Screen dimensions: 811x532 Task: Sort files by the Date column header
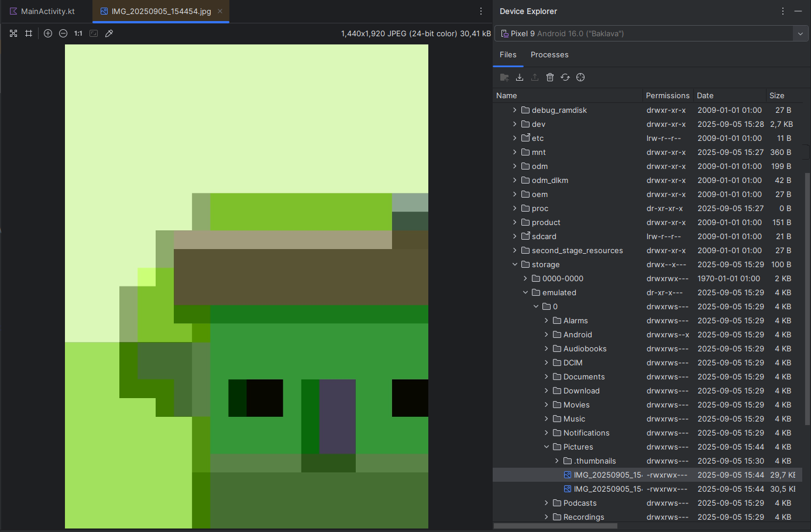click(705, 95)
